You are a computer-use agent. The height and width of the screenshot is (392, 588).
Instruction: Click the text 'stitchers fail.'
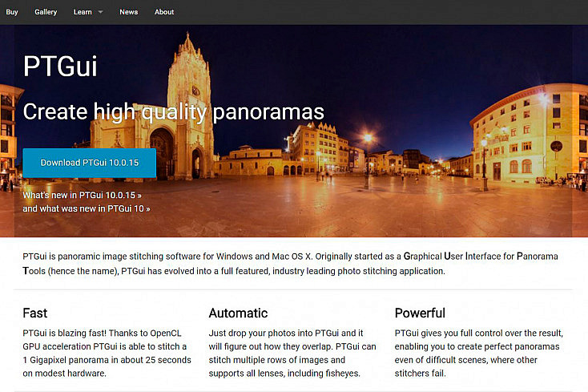coord(420,374)
